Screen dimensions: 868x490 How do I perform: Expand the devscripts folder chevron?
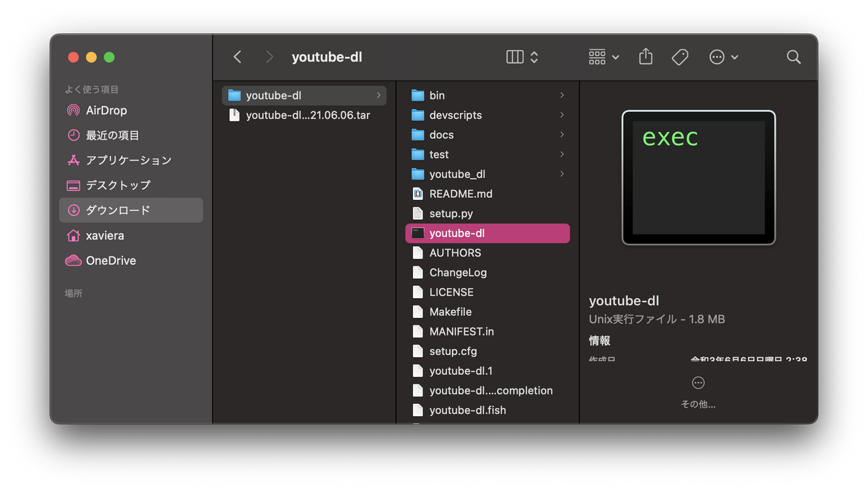(561, 115)
